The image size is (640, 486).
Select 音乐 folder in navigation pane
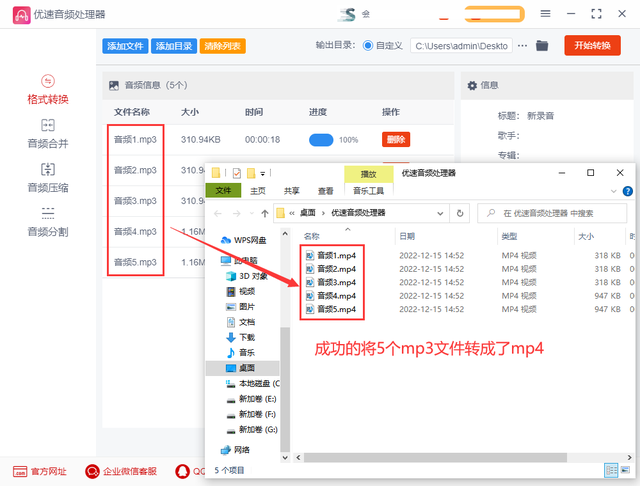coord(241,353)
